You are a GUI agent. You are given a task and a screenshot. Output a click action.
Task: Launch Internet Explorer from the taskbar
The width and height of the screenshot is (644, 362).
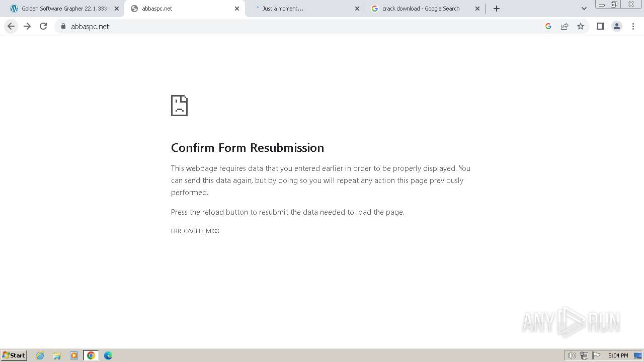coord(40,355)
